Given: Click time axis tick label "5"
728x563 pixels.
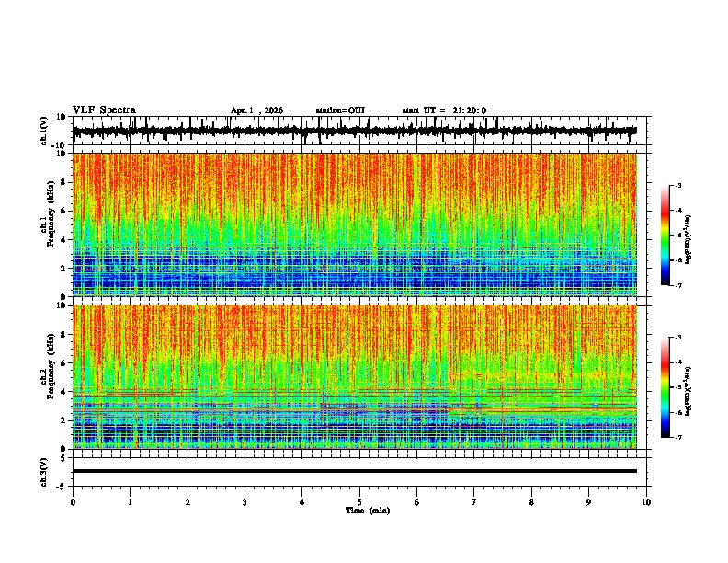Looking at the screenshot, I should (x=359, y=502).
